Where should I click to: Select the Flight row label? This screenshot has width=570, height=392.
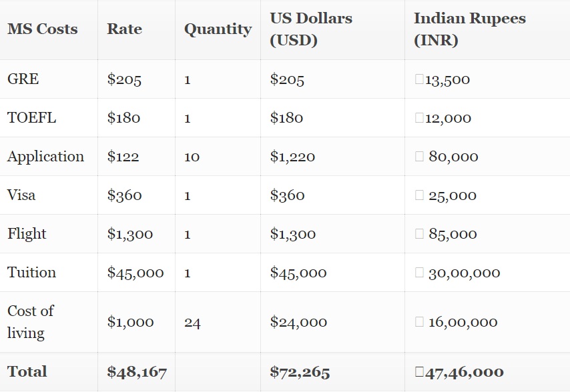(x=27, y=234)
